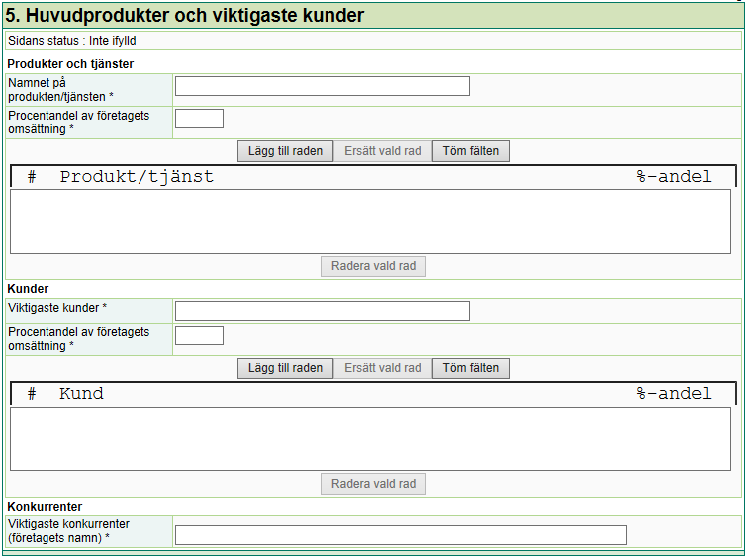Click 'Töm fälten' in products section
Screen dimensions: 749x560
471,151
